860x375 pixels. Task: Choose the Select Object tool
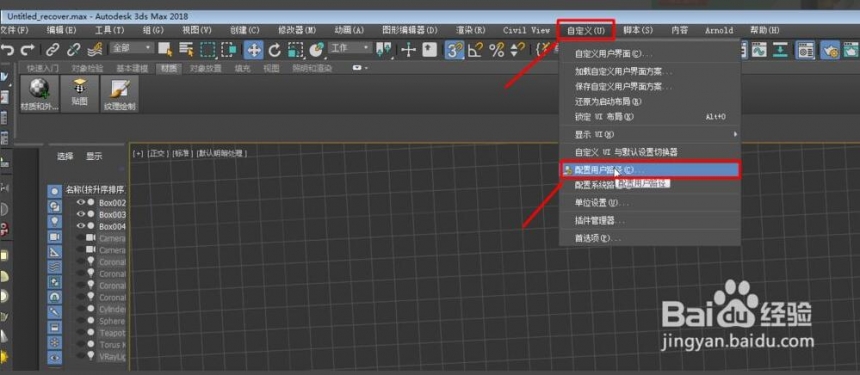[x=165, y=50]
